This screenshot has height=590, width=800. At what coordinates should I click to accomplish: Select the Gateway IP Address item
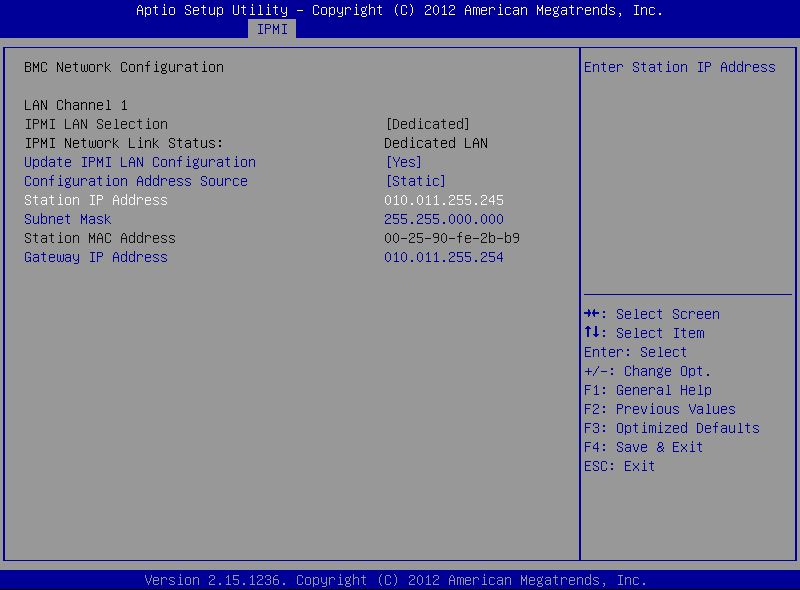tap(96, 257)
